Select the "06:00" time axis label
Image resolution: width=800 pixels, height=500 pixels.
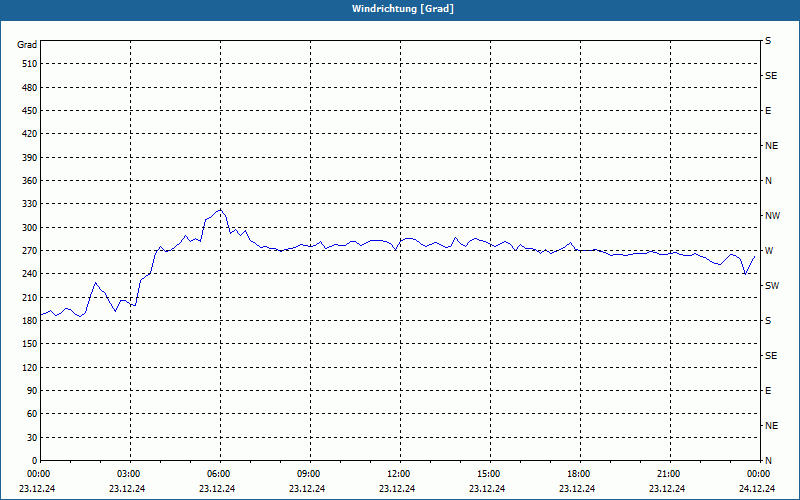pyautogui.click(x=220, y=474)
